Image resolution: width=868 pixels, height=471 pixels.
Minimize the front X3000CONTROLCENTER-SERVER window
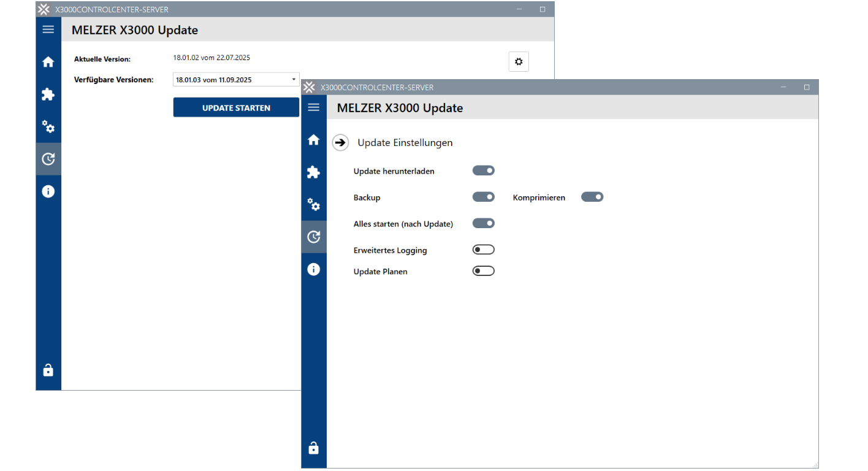[783, 87]
